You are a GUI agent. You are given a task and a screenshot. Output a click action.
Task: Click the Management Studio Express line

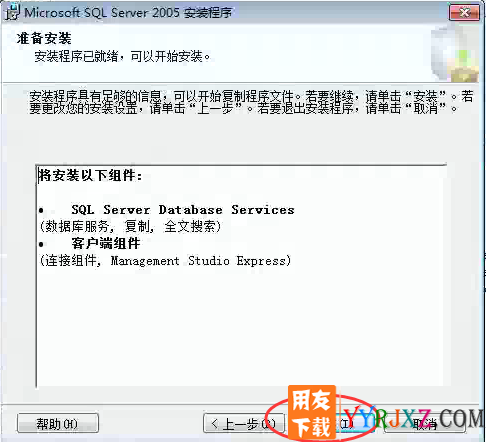pos(165,261)
